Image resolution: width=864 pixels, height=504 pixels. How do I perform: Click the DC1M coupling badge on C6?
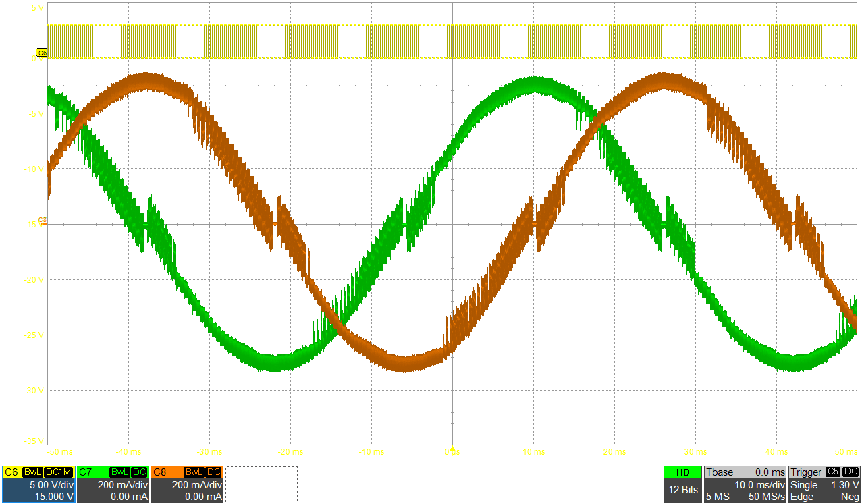coord(59,472)
